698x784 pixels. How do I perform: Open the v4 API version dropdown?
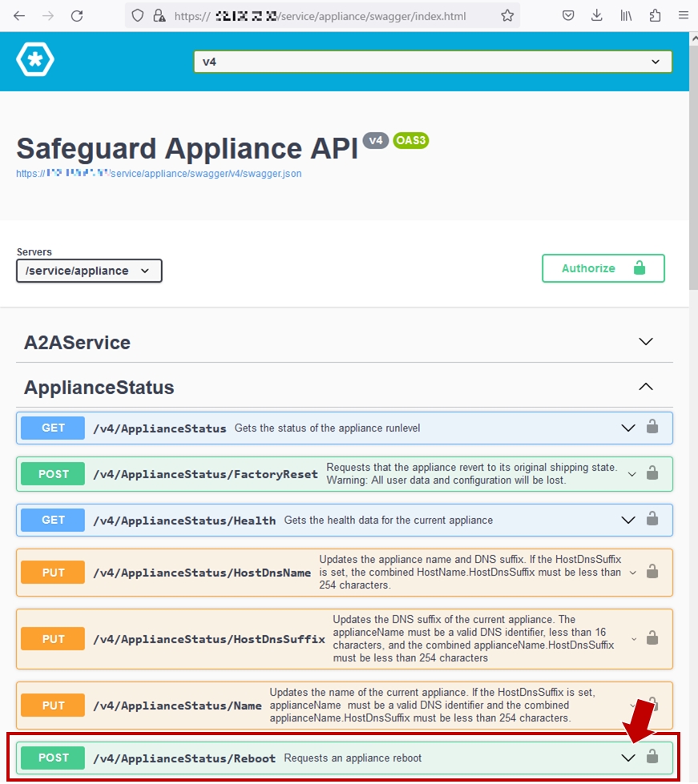tap(433, 62)
